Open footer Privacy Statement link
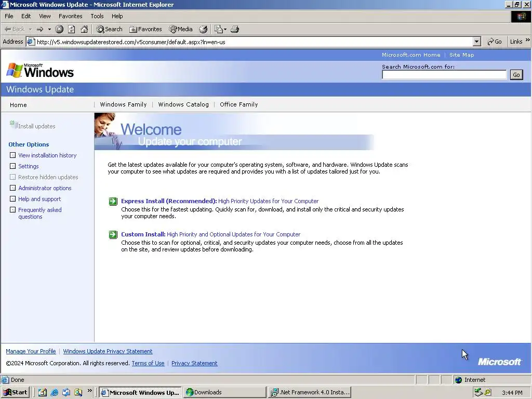The width and height of the screenshot is (532, 399). [x=194, y=363]
